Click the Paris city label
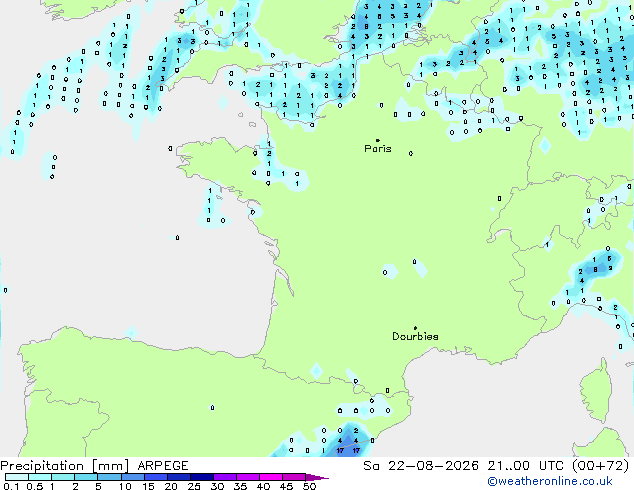This screenshot has width=634, height=490. pyautogui.click(x=378, y=149)
